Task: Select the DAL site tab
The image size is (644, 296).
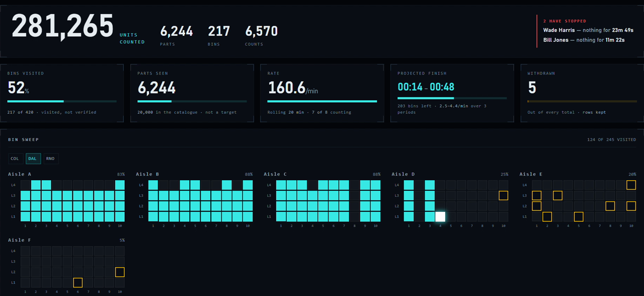Action: click(x=33, y=159)
